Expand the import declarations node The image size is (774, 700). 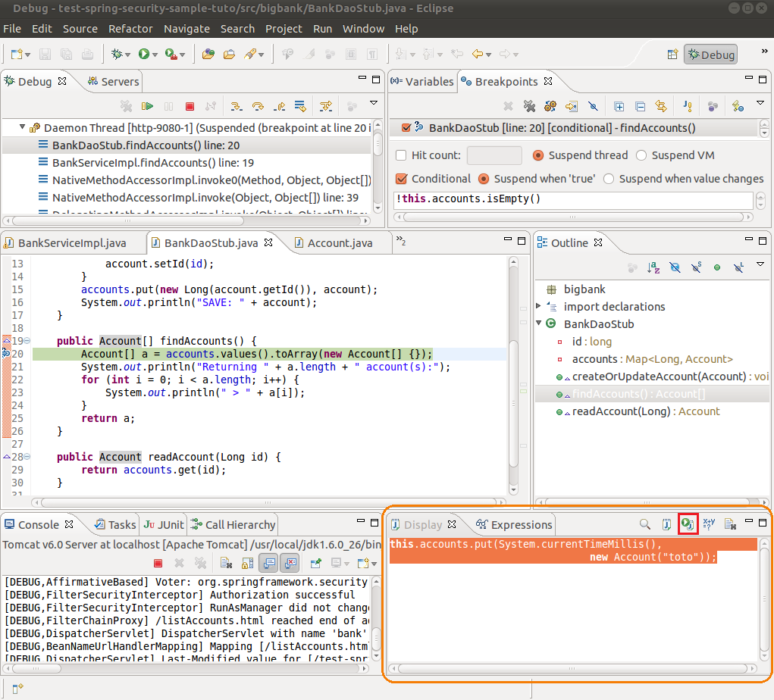[539, 307]
